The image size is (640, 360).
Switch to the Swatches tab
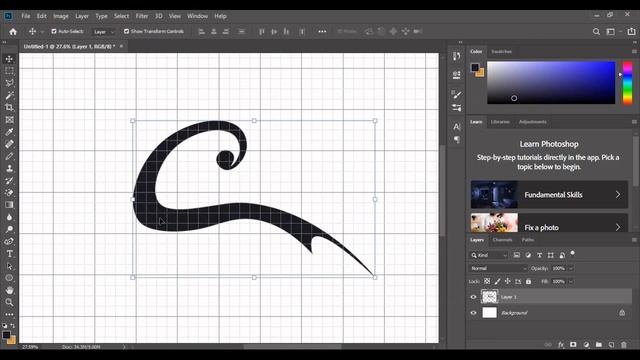(x=502, y=51)
